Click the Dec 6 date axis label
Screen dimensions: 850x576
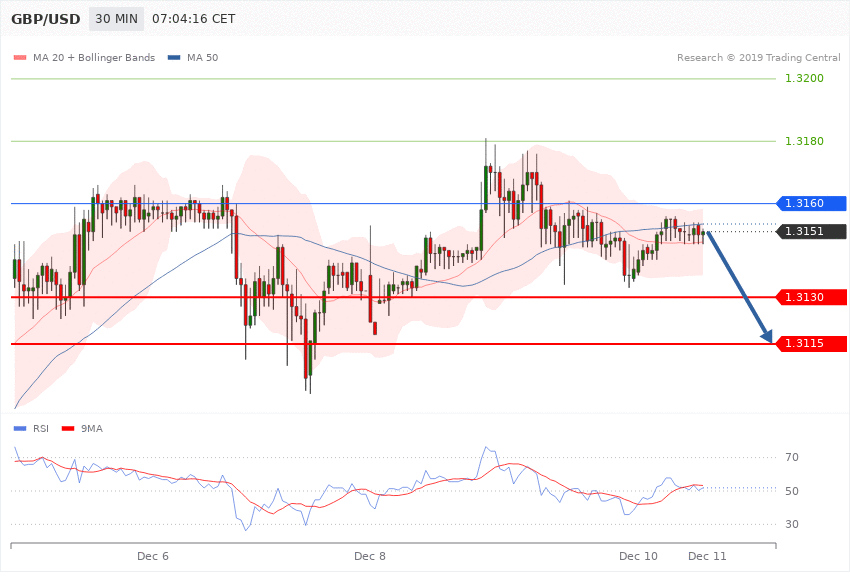(x=153, y=556)
